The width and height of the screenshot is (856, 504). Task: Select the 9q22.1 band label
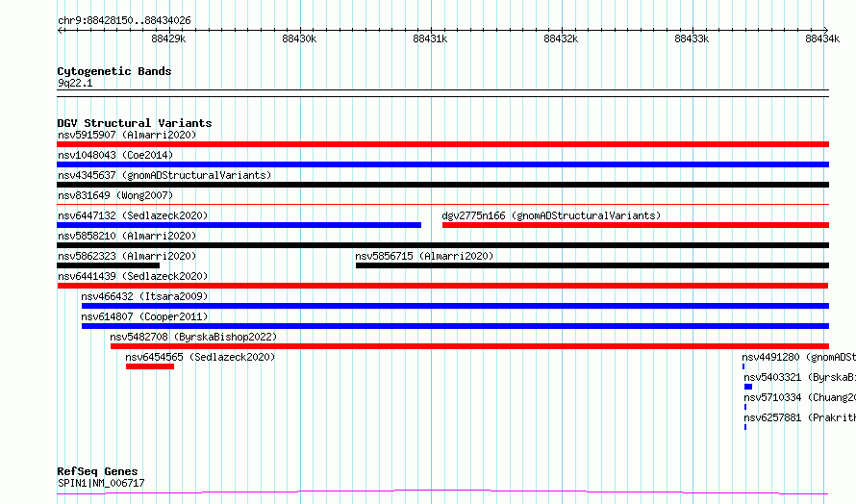tap(75, 83)
